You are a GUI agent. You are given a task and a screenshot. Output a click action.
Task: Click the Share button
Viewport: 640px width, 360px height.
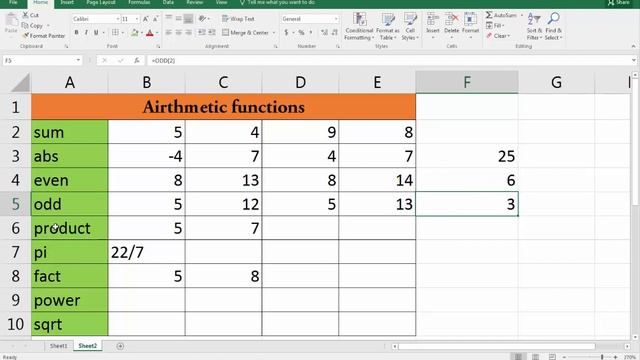click(619, 2)
